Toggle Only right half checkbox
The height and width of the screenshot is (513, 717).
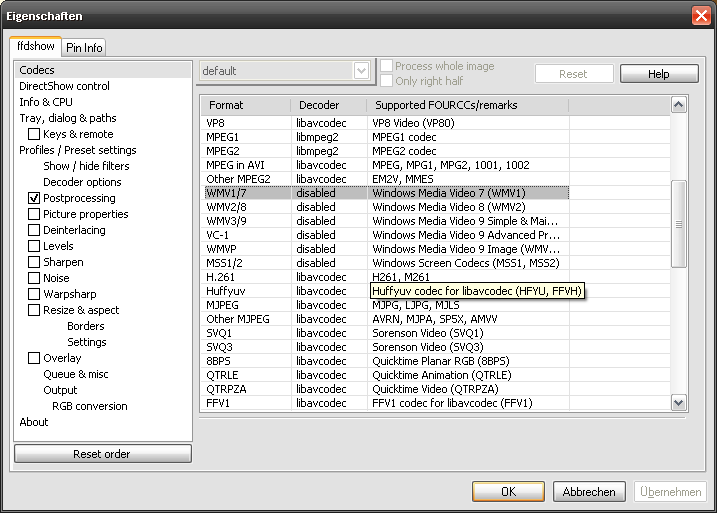(387, 80)
